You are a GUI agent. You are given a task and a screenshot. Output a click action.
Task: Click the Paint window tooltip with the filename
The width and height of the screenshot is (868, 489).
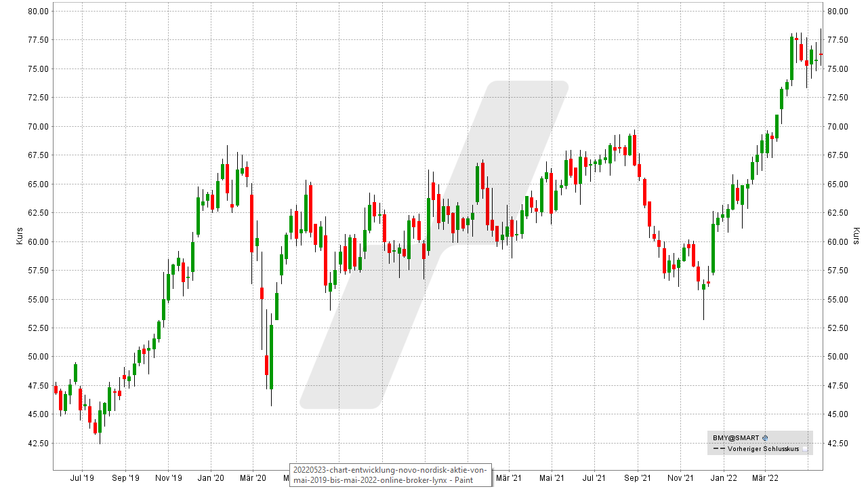(x=390, y=474)
